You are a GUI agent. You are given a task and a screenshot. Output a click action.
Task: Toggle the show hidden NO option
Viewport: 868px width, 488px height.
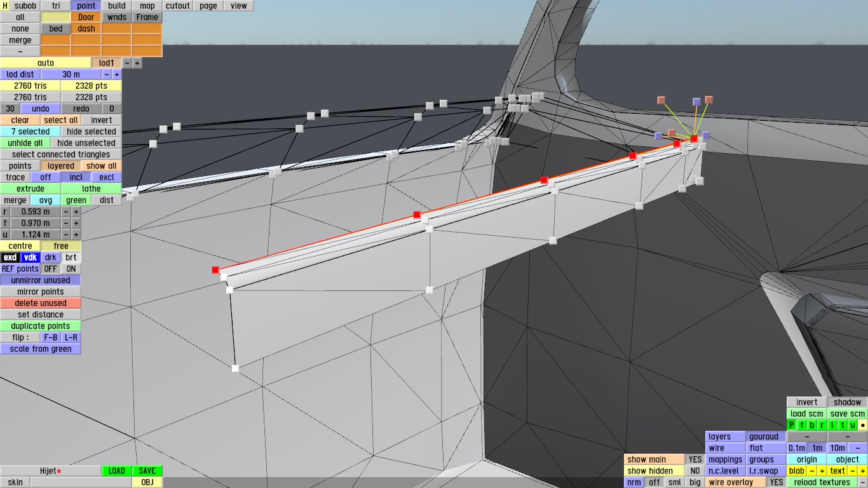pos(695,471)
